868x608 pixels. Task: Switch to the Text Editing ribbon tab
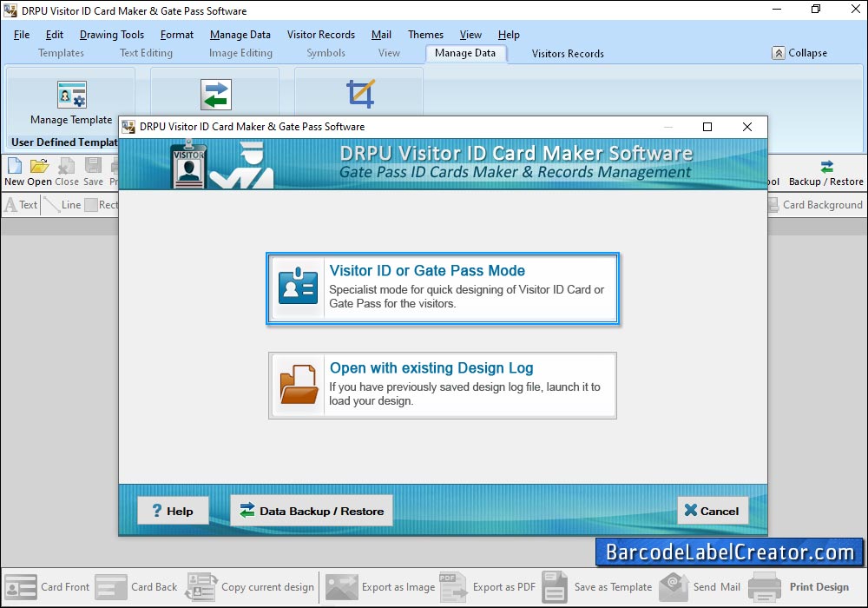[146, 53]
